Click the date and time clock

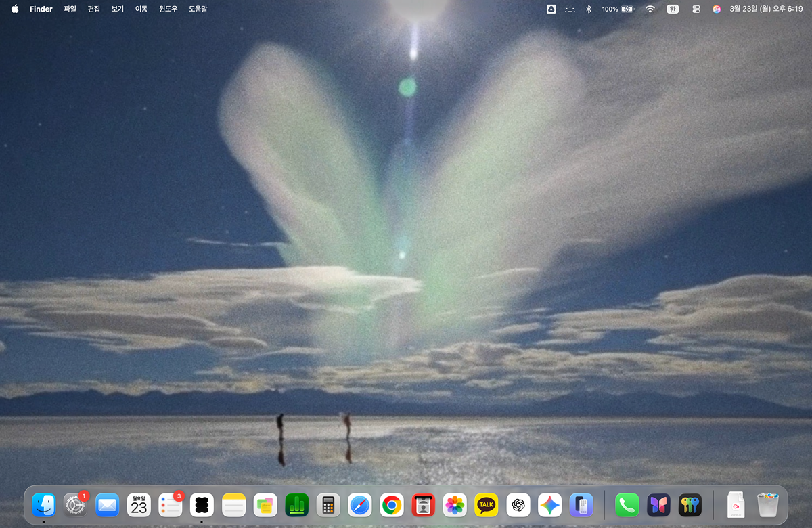click(766, 9)
